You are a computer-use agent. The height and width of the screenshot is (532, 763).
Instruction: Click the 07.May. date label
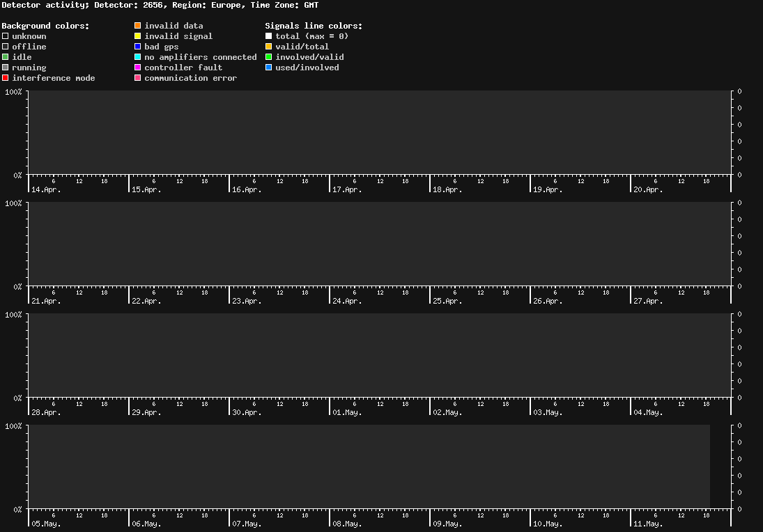pyautogui.click(x=247, y=524)
